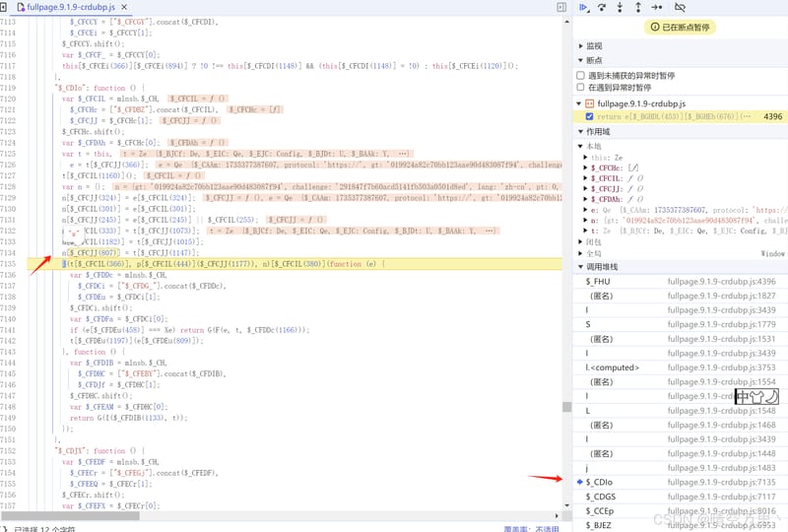
Task: Expand the $_CFDAh scope variable
Action: (x=585, y=200)
